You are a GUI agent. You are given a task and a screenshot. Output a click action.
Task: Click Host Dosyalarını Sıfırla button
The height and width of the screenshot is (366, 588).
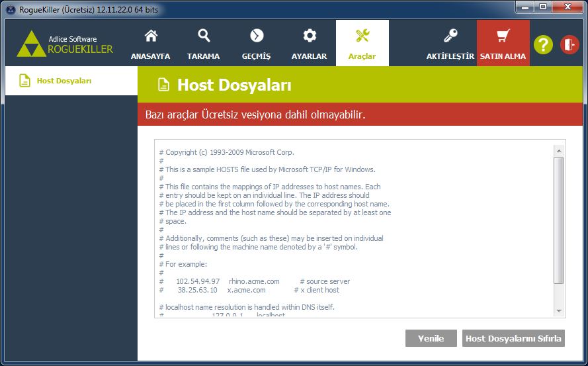point(513,338)
